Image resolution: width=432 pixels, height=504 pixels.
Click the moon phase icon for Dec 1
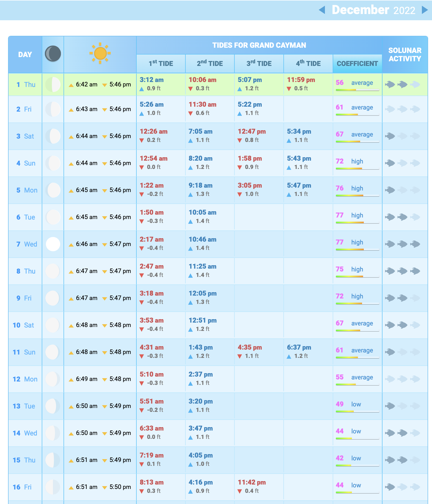point(53,85)
